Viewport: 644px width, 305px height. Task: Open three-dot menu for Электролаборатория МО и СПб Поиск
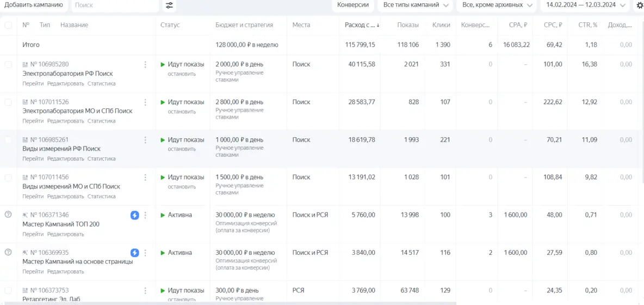[145, 102]
